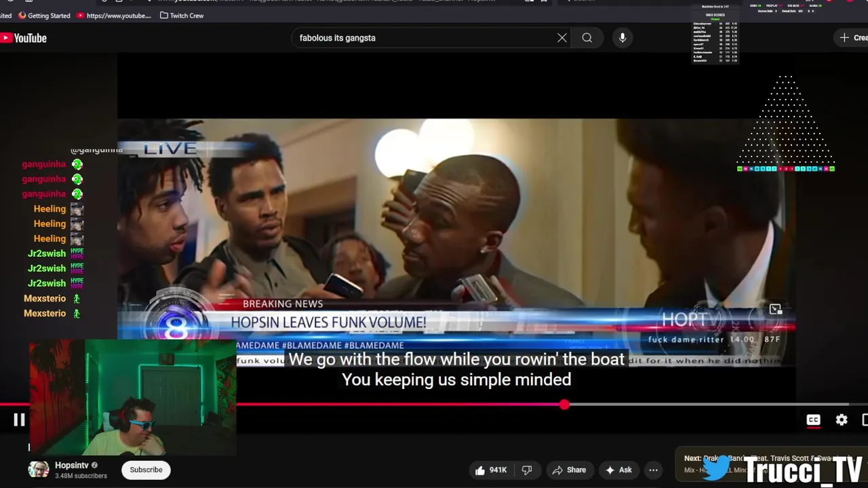Open video settings gear

pos(842,420)
